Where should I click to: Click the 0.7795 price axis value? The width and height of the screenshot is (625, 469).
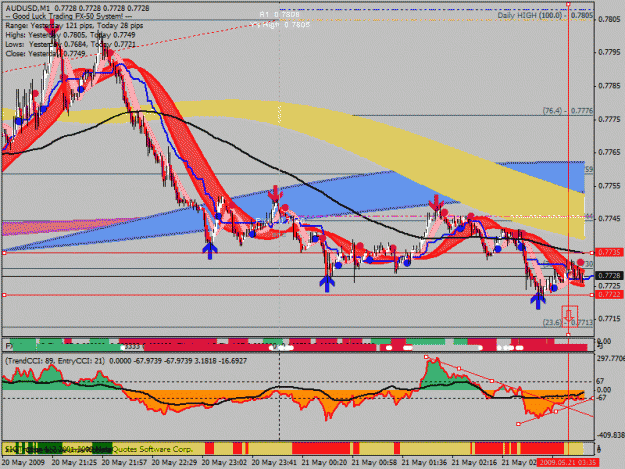(609, 52)
